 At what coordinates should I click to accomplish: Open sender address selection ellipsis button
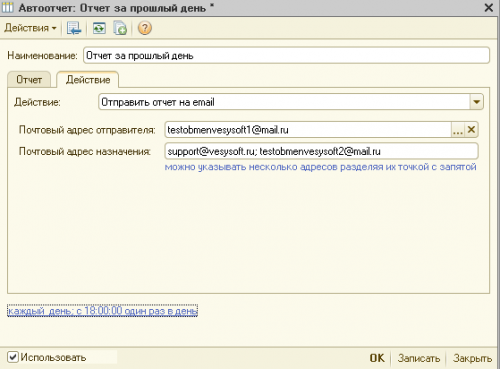point(458,129)
